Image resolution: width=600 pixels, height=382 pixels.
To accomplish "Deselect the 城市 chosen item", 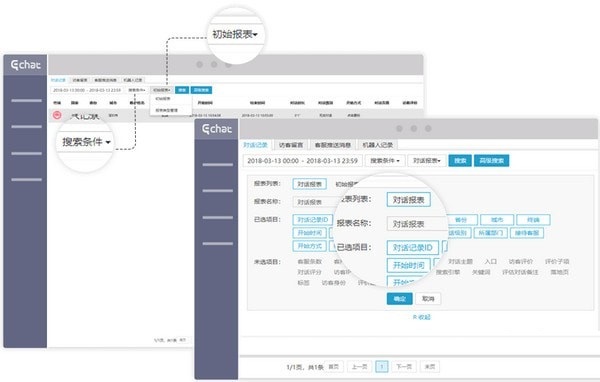I will pos(497,220).
